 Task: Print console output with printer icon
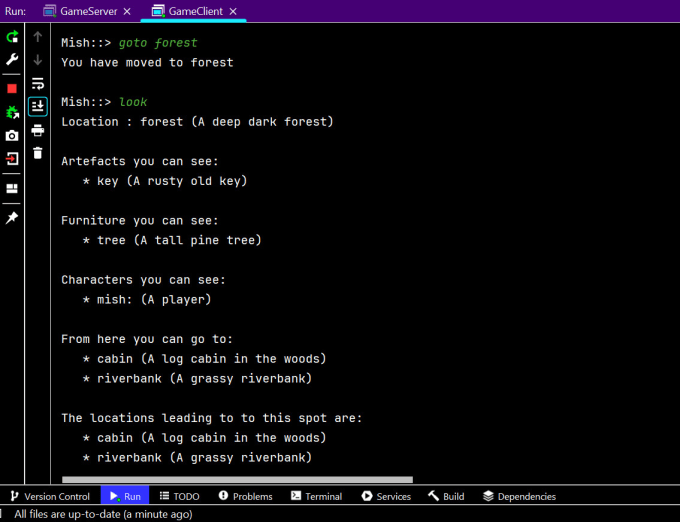pos(38,130)
